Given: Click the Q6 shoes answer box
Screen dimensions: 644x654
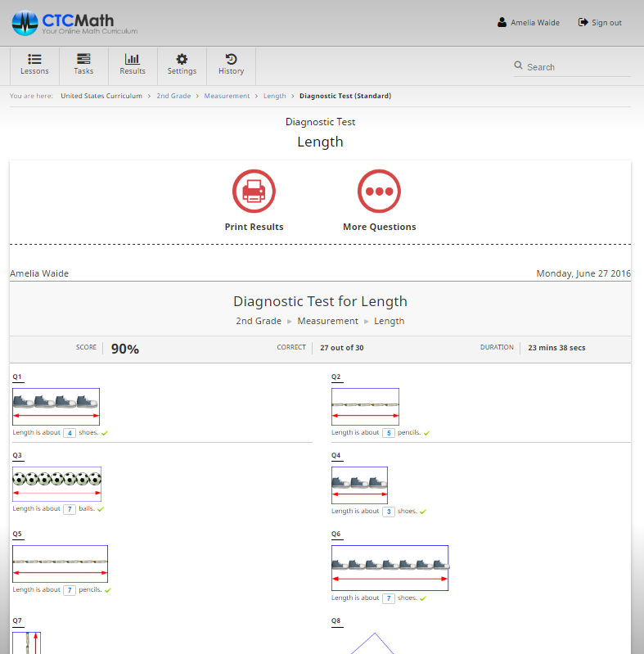Looking at the screenshot, I should coord(389,598).
